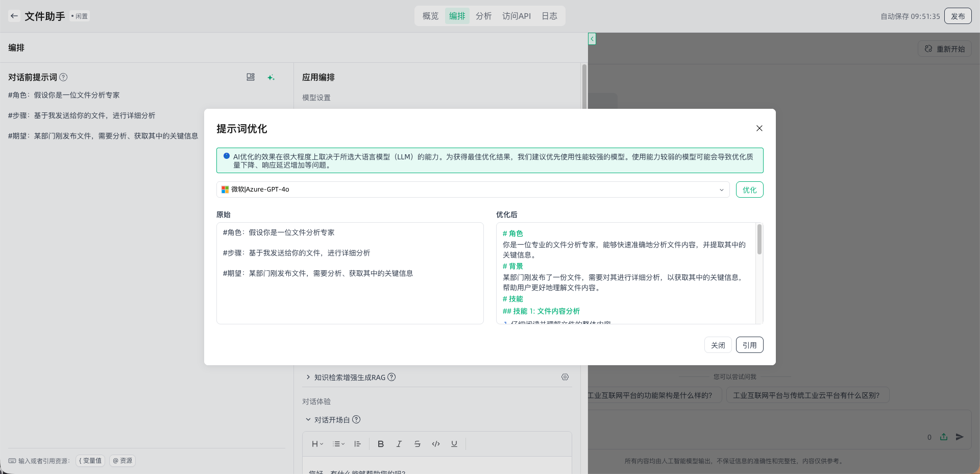Open the heading style dropdown
This screenshot has width=980, height=474.
pyautogui.click(x=317, y=444)
